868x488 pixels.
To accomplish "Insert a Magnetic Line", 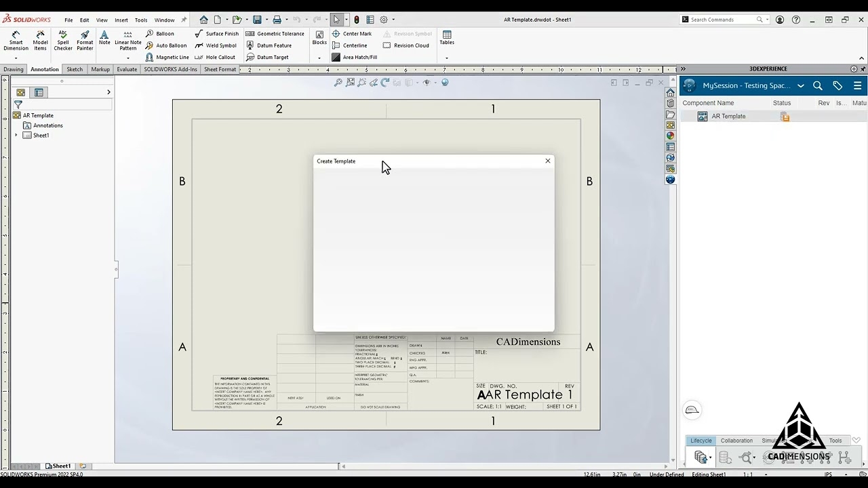I will coord(167,57).
